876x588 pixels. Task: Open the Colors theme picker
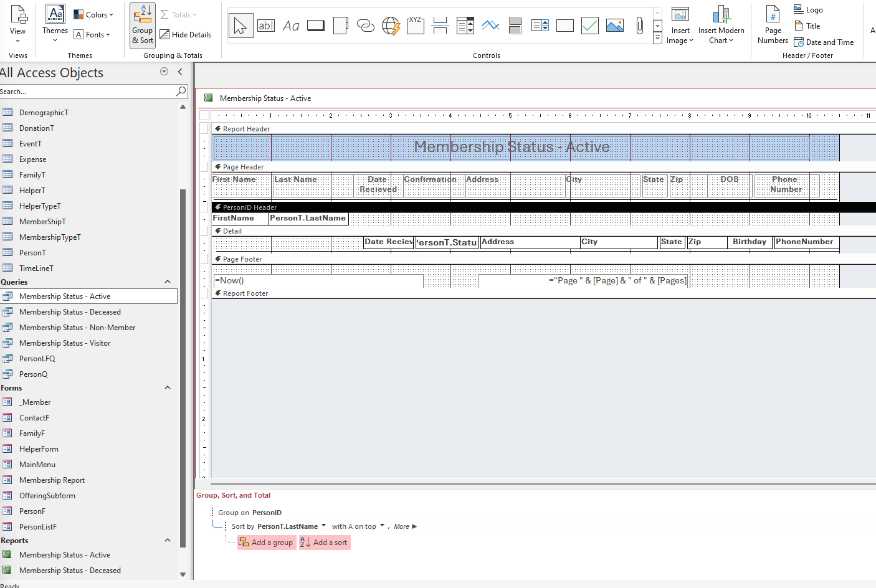[x=95, y=14]
